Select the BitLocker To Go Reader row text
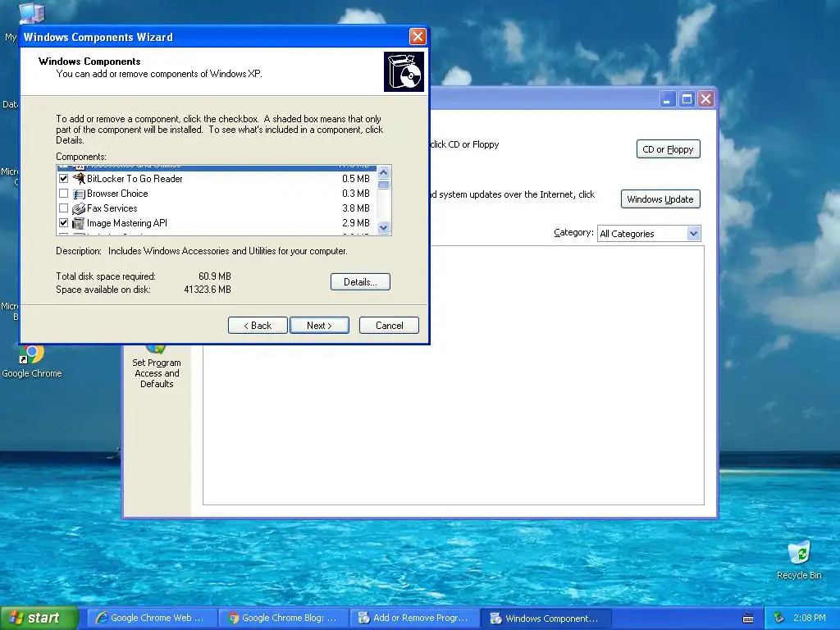This screenshot has height=630, width=840. click(135, 178)
